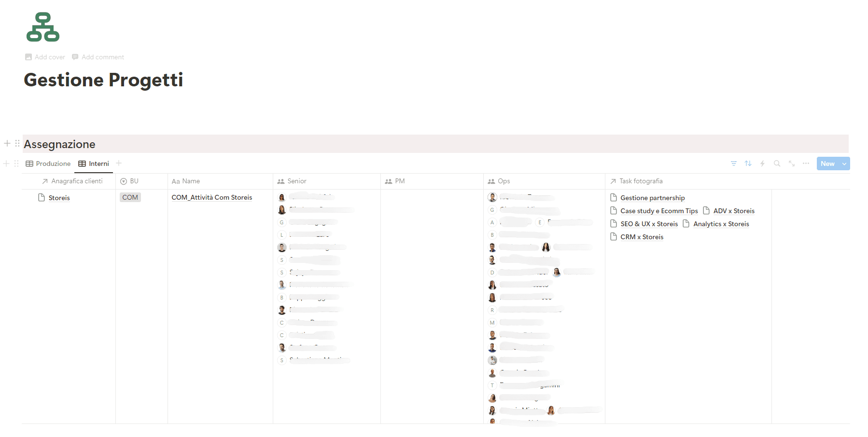Select the COM tag pill in the BU column
The width and height of the screenshot is (868, 437).
130,197
